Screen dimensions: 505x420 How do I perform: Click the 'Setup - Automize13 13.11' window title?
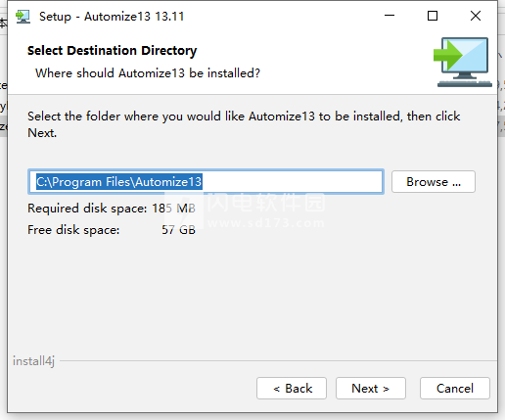click(x=112, y=17)
